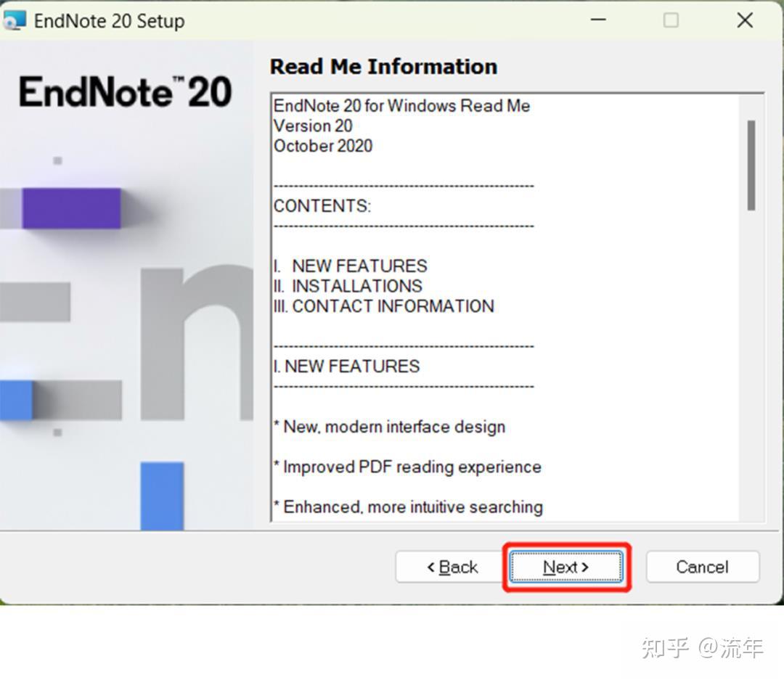Cancel the EndNote 20 installation
This screenshot has width=784, height=680.
pos(701,567)
